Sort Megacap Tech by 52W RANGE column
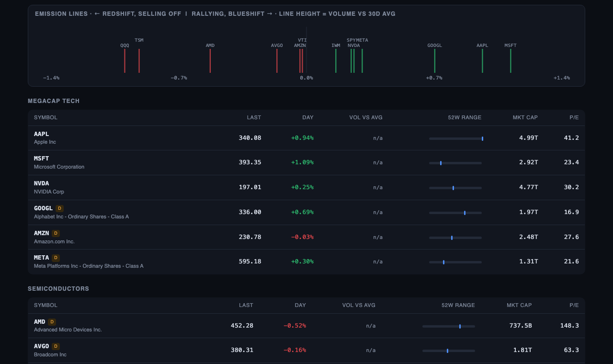The image size is (613, 364). (465, 117)
